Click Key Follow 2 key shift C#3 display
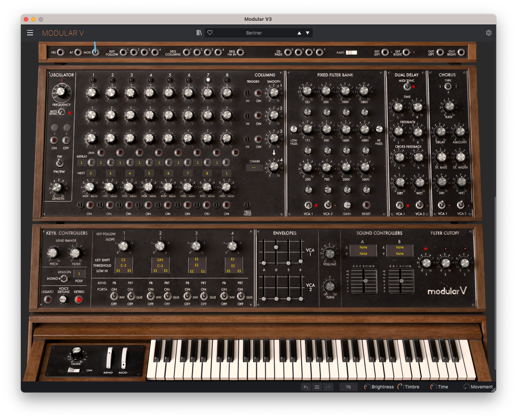The image size is (517, 420). (x=160, y=260)
